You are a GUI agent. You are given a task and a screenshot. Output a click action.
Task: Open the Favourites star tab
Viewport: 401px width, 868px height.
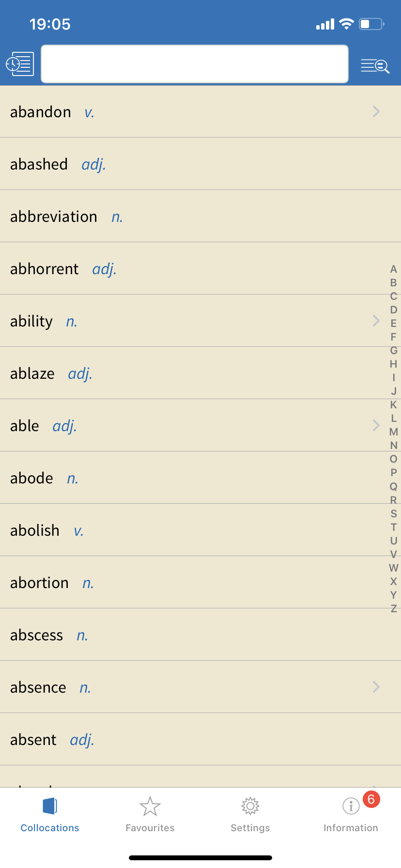150,814
